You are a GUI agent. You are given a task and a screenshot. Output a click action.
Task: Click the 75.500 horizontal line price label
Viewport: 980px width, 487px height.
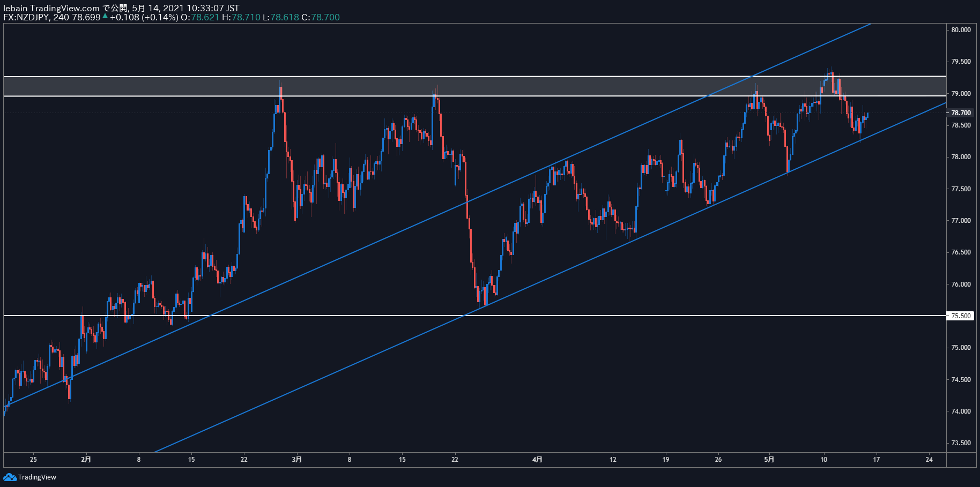tap(961, 316)
